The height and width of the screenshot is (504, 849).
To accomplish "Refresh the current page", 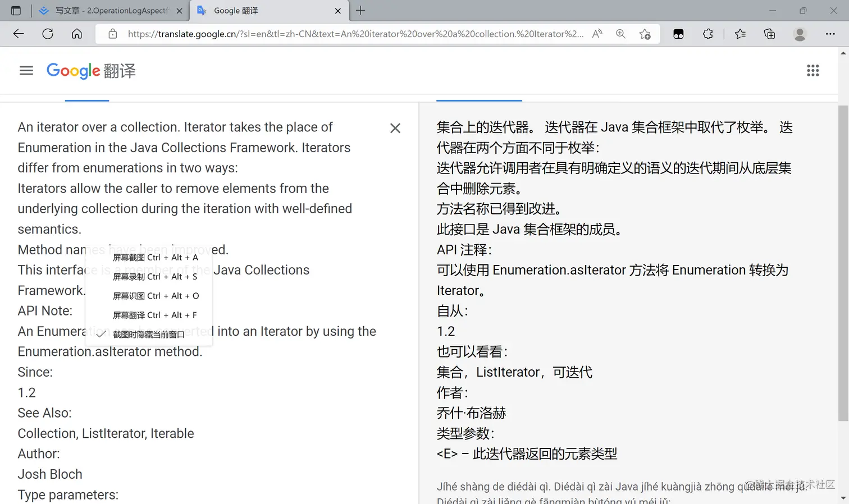I will 48,34.
